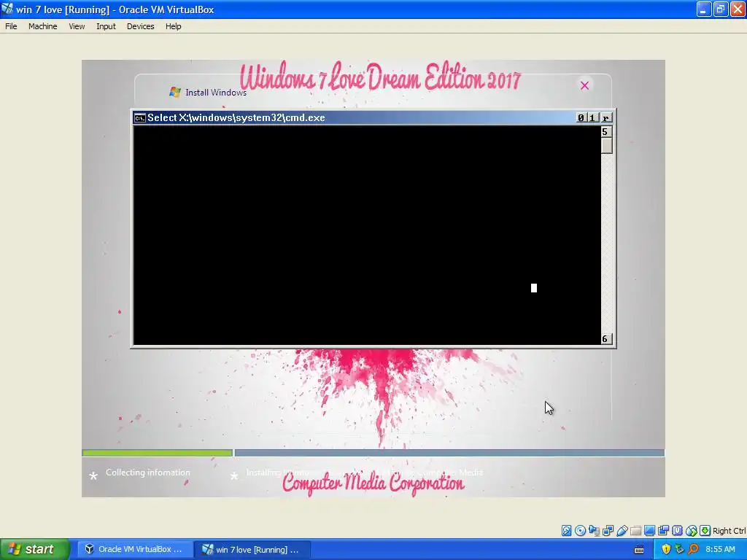Open the Help menu

coord(174,26)
